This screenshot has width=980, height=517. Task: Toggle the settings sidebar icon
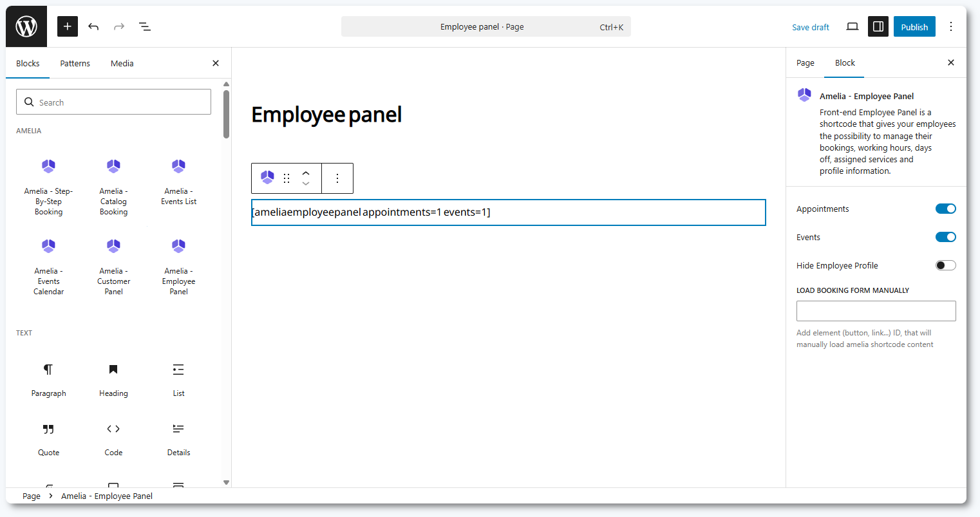(x=878, y=26)
